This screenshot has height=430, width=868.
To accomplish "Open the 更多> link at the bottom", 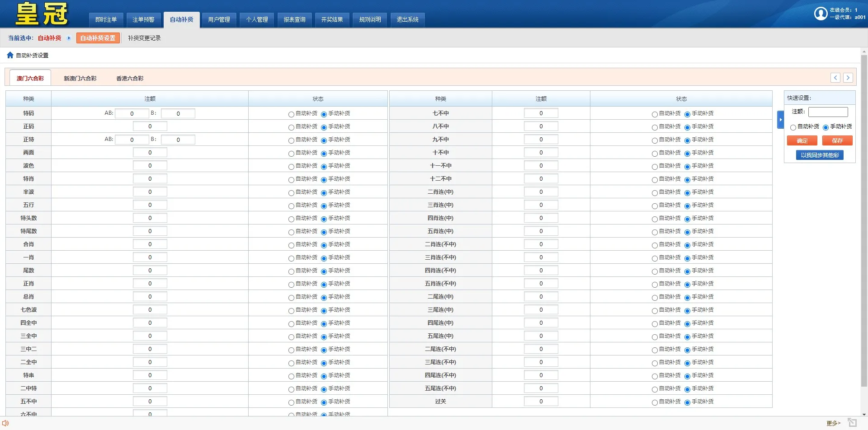I will point(833,423).
